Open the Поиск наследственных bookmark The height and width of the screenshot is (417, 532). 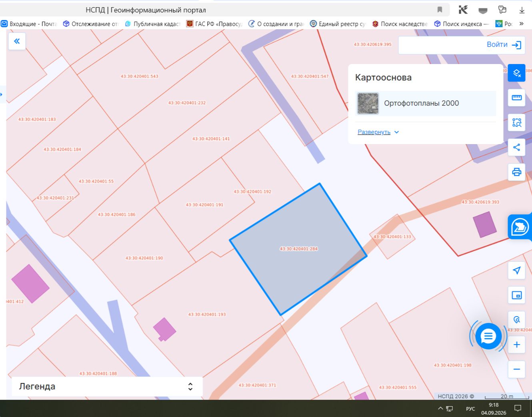[x=400, y=24]
